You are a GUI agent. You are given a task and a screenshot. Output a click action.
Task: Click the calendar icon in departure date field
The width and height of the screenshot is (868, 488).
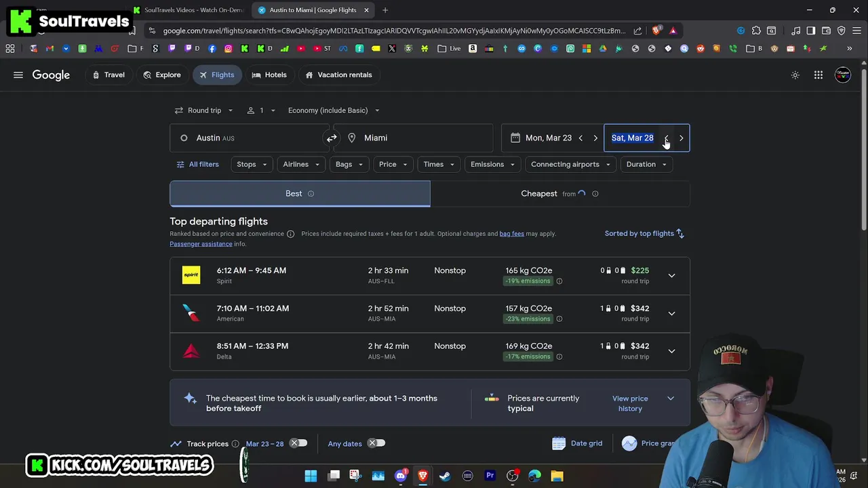(515, 138)
